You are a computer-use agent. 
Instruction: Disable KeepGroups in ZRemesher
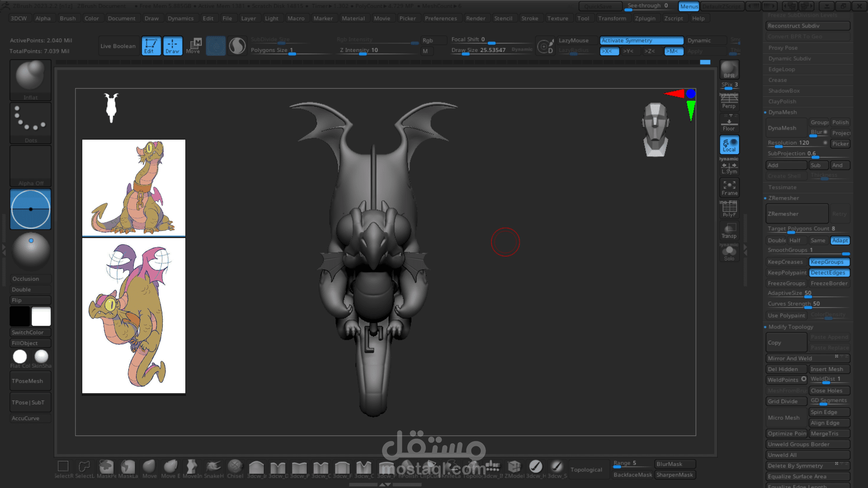829,262
